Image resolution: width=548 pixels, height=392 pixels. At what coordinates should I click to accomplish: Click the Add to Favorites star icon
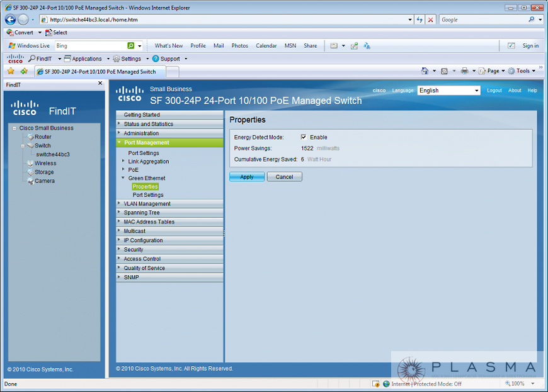[24, 71]
